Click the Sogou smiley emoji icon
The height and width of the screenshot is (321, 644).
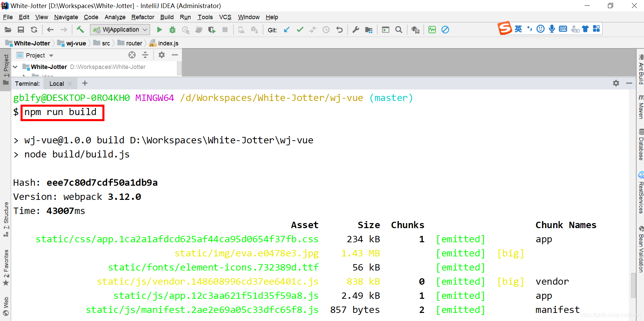541,29
